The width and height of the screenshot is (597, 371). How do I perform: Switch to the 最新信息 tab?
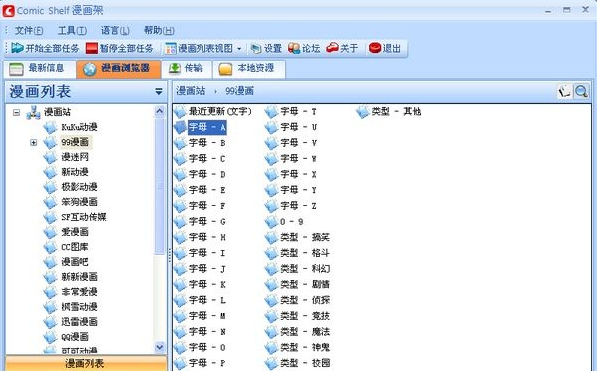point(40,69)
